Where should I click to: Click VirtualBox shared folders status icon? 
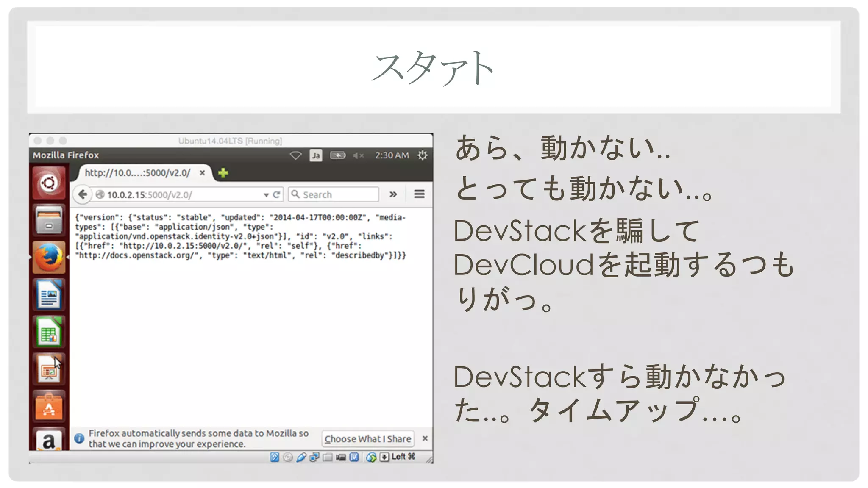[328, 457]
